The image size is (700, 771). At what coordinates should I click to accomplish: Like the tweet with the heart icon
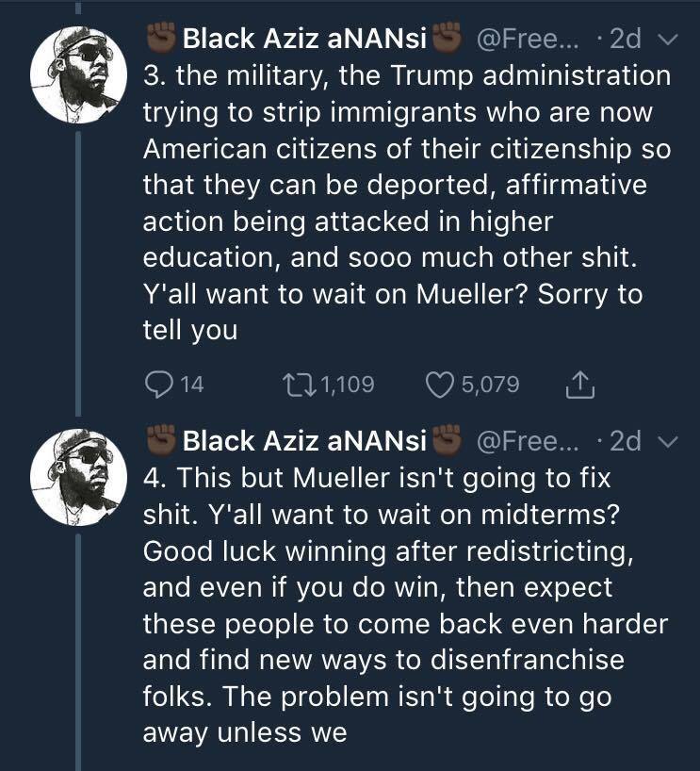tap(440, 384)
